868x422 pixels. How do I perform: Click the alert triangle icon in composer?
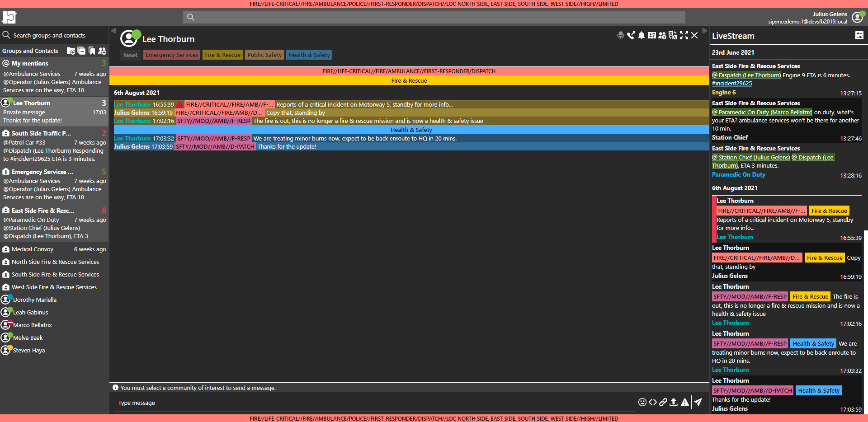[685, 402]
